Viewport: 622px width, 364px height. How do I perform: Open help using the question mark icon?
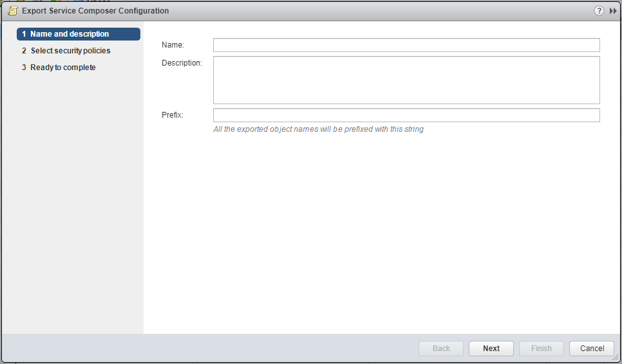(599, 11)
